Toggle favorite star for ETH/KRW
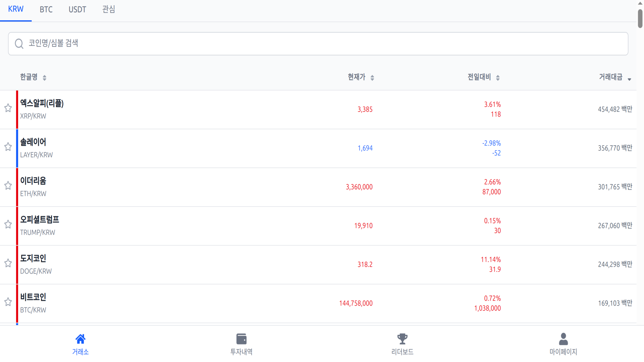This screenshot has width=644, height=362. [8, 186]
